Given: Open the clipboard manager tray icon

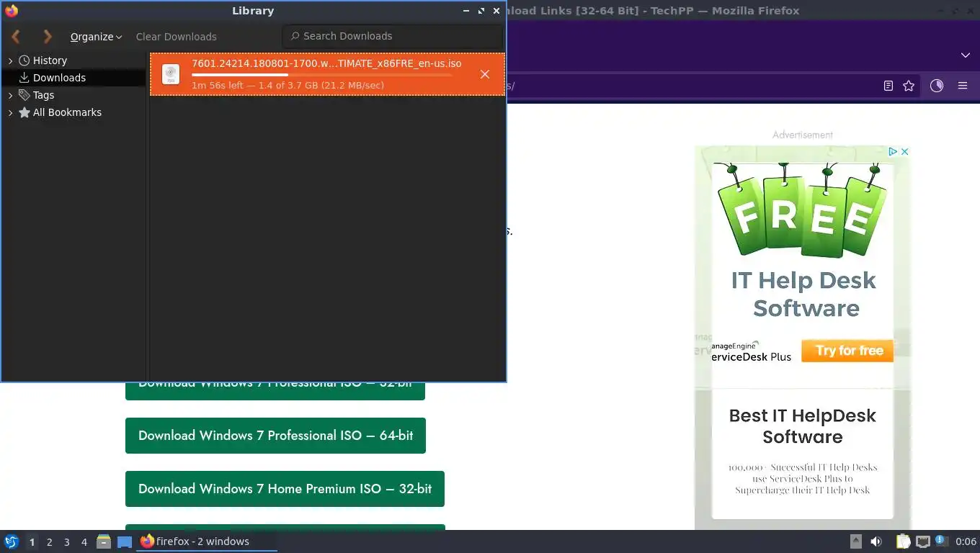Looking at the screenshot, I should point(904,541).
